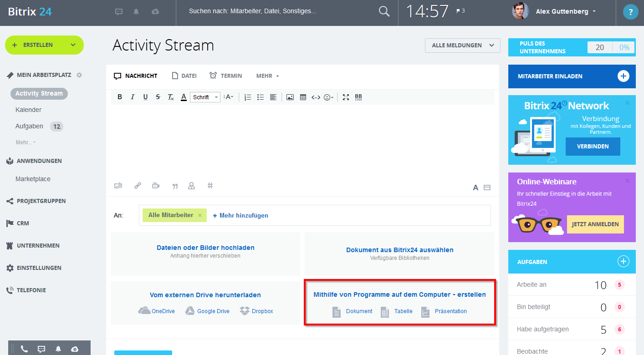Add a hashtag topic
This screenshot has width=644, height=355.
[x=210, y=185]
